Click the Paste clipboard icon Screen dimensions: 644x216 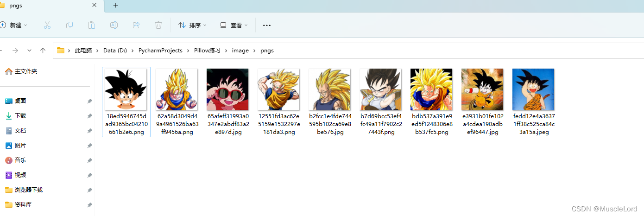tap(92, 25)
